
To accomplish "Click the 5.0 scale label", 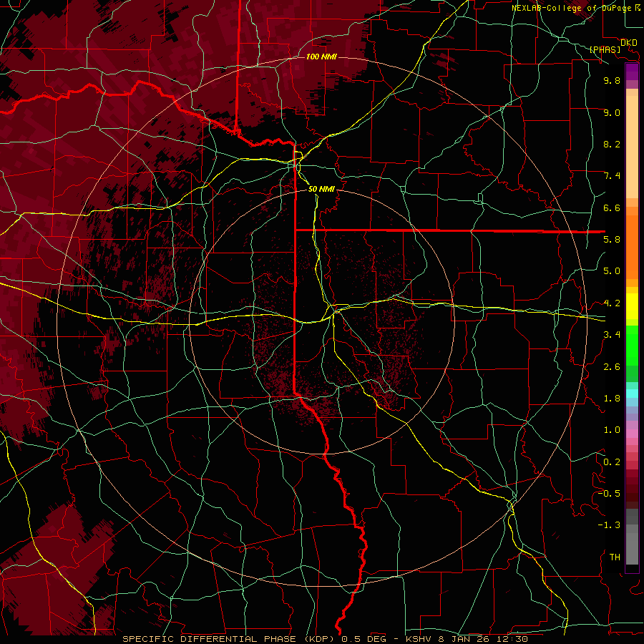I will tap(612, 271).
